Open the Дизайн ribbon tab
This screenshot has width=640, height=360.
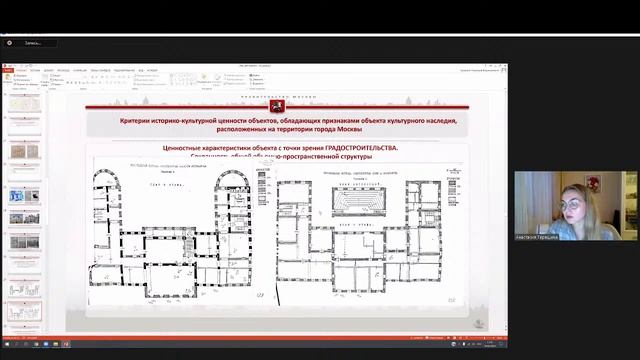pyautogui.click(x=48, y=70)
